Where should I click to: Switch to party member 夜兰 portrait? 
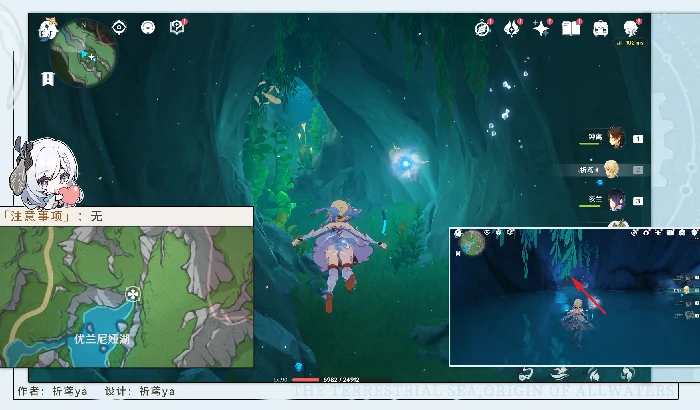[x=617, y=200]
